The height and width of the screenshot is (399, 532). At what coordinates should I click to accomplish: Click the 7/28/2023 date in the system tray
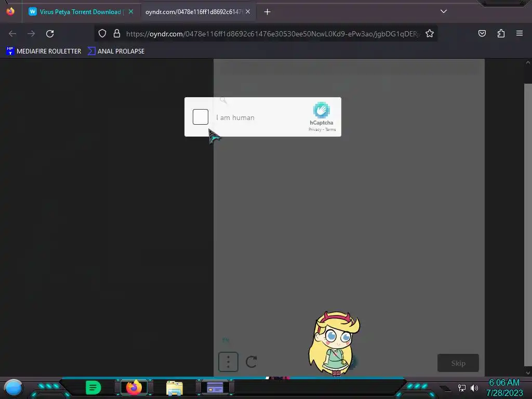[504, 393]
